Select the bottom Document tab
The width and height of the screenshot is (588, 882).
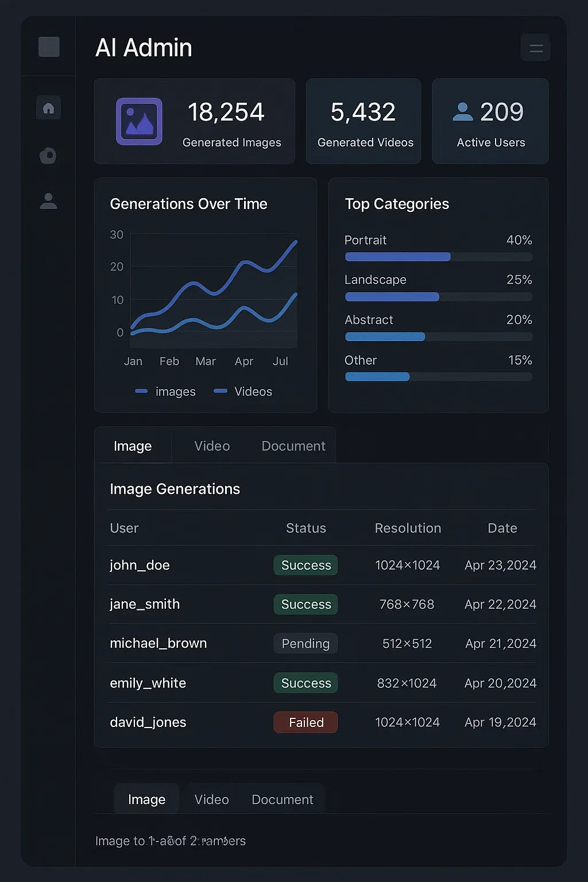pos(282,799)
